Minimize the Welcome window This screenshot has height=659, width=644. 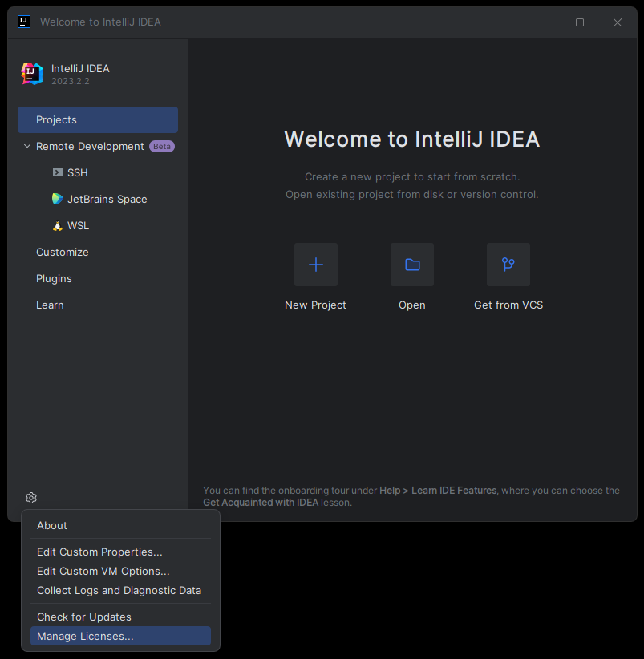[542, 22]
